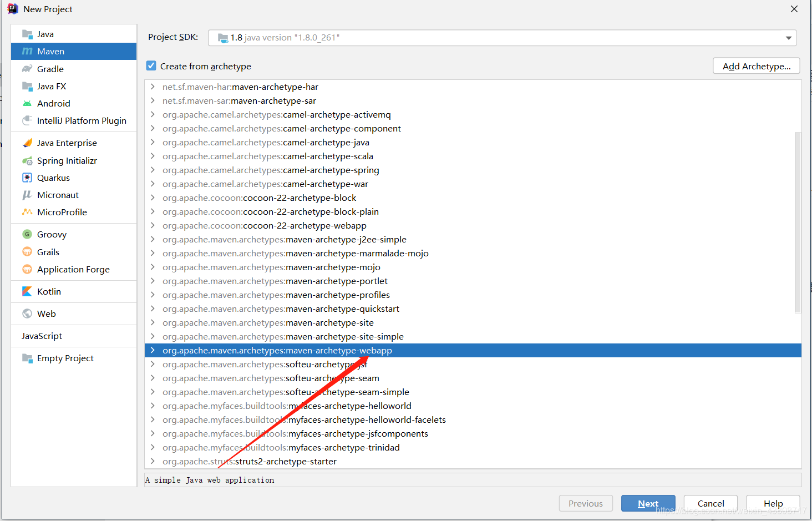Select maven-archetype-profiles row
The image size is (812, 521).
tap(473, 295)
